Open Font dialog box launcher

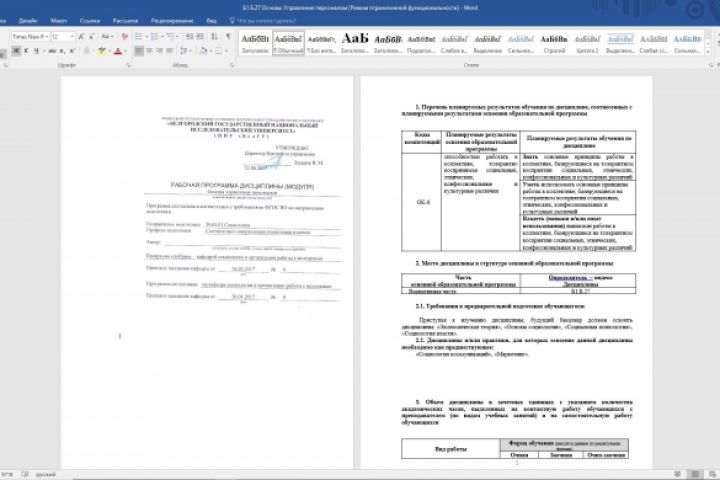point(129,65)
